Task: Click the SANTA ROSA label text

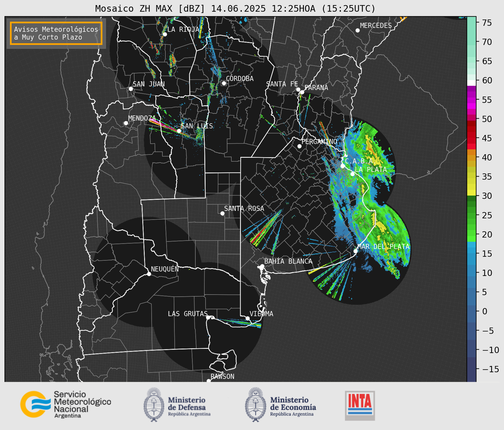Action: [x=244, y=208]
